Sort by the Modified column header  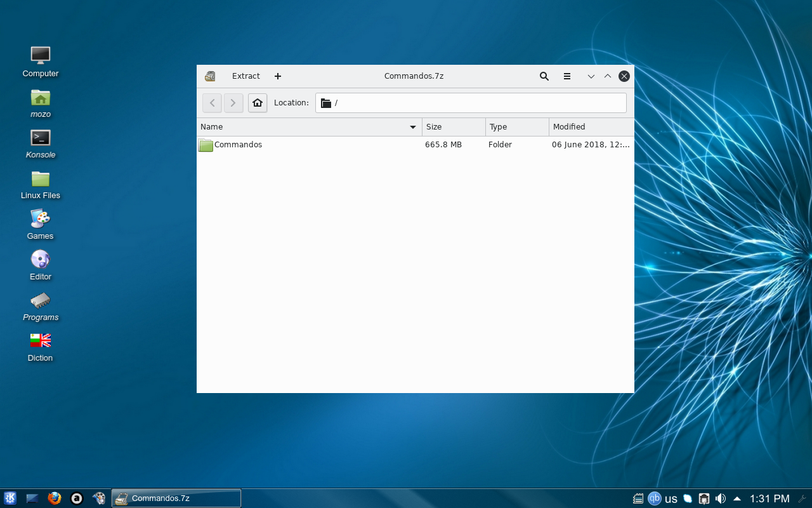click(x=592, y=127)
